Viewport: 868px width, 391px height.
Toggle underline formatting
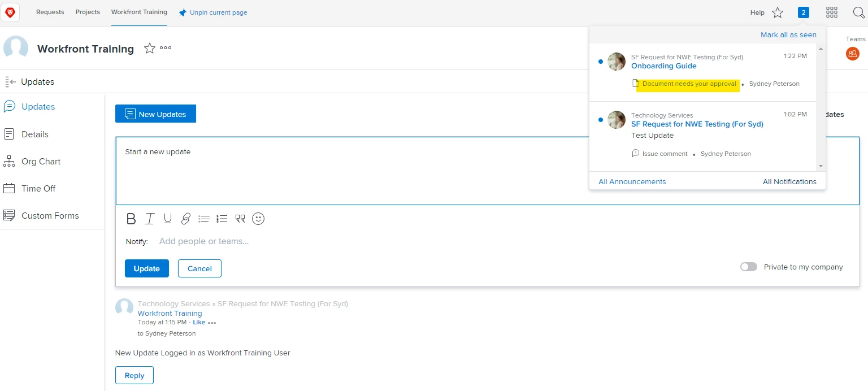tap(168, 219)
